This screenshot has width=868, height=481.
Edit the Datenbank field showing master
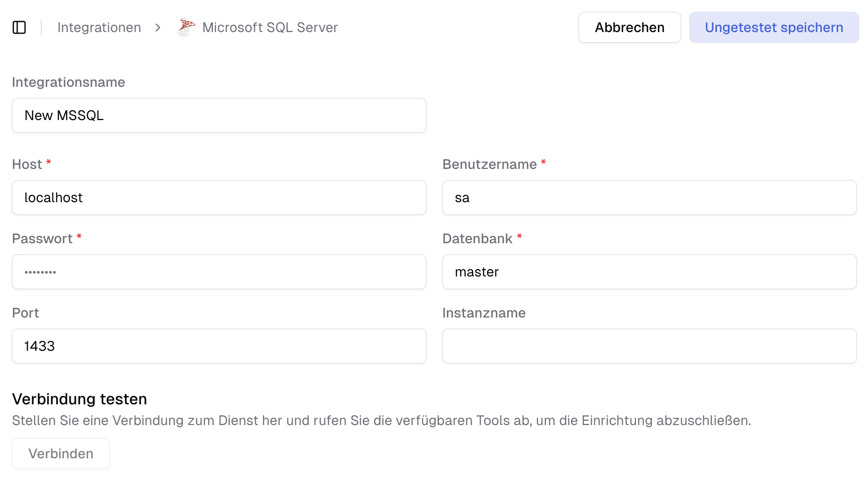point(650,271)
